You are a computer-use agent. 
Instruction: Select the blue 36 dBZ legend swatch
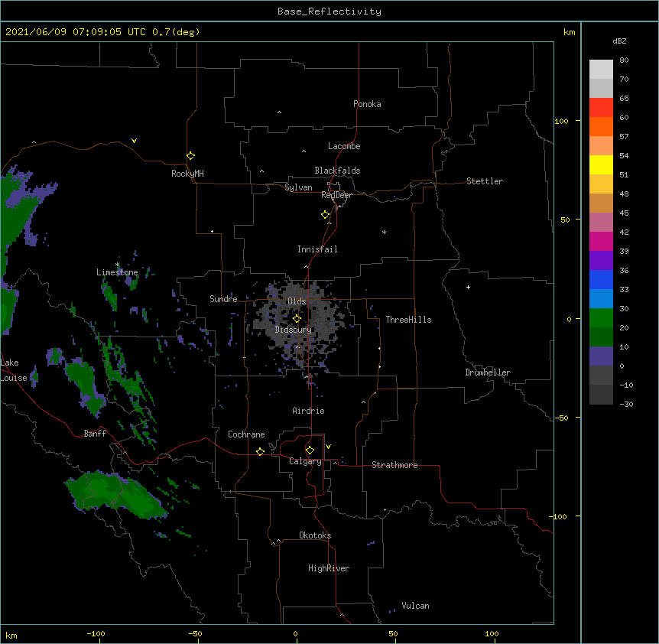(601, 279)
